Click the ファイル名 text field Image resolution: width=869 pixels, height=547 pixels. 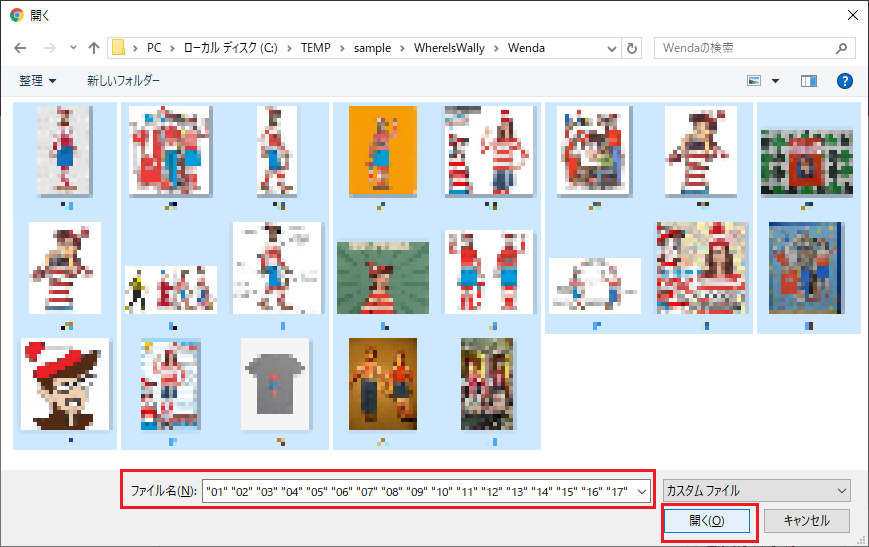(x=426, y=492)
